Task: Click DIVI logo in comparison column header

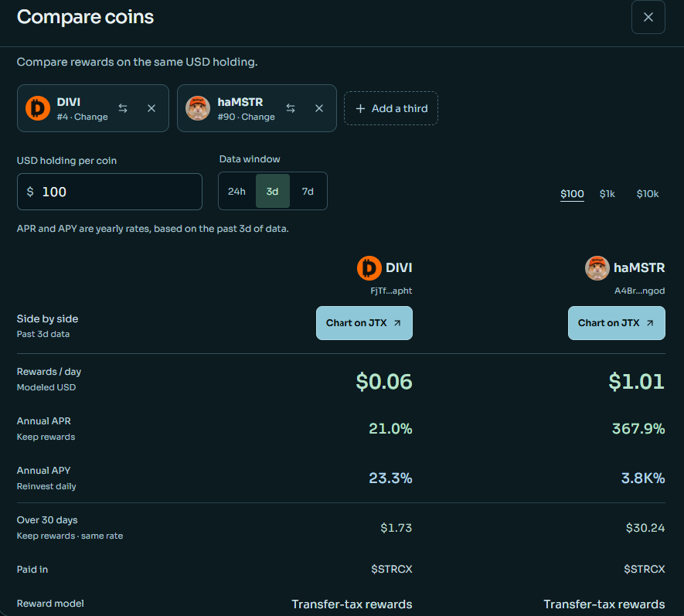Action: click(x=369, y=268)
